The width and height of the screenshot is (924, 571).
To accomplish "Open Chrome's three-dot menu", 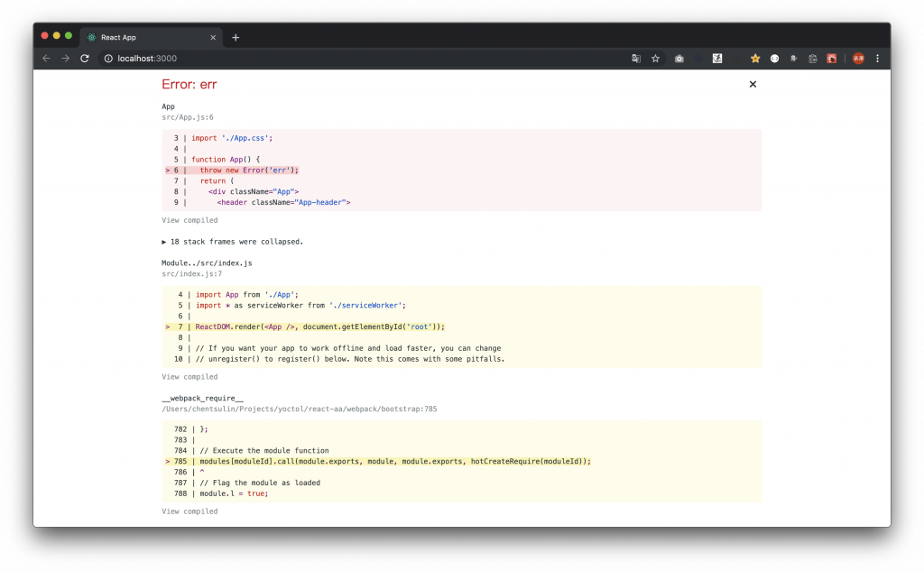I will (877, 59).
